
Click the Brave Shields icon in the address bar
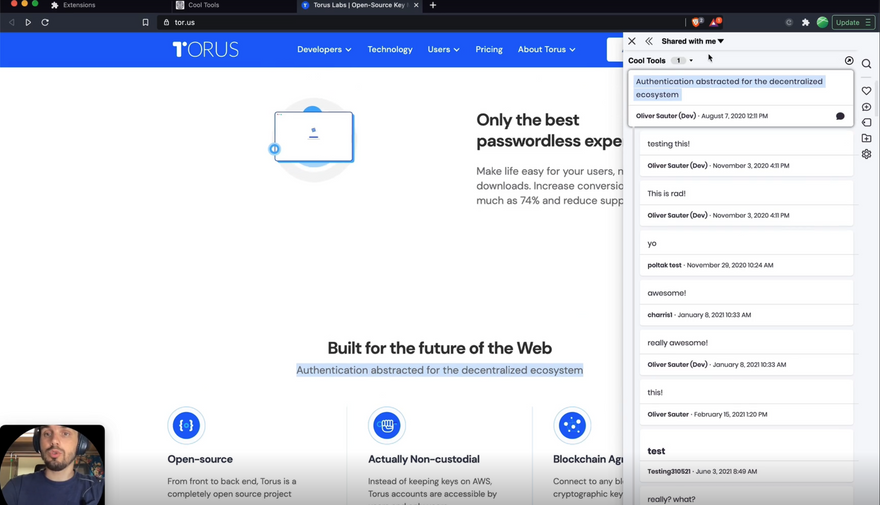tap(697, 22)
